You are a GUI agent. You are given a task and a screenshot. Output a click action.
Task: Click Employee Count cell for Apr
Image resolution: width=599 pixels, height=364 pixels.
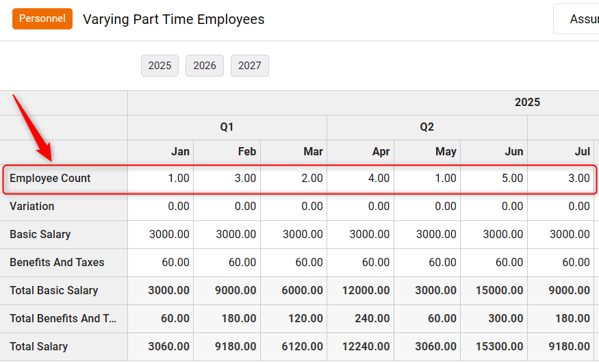pyautogui.click(x=361, y=179)
